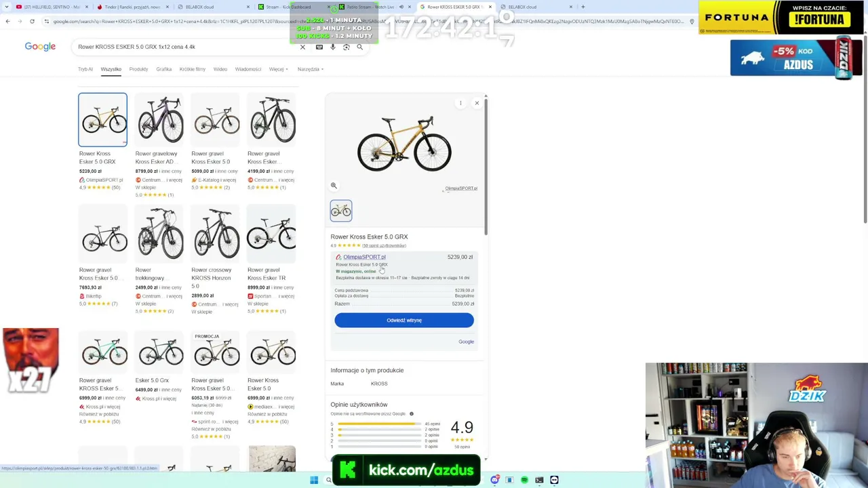Open Spotify from the taskbar
This screenshot has width=868, height=488.
pyautogui.click(x=524, y=481)
